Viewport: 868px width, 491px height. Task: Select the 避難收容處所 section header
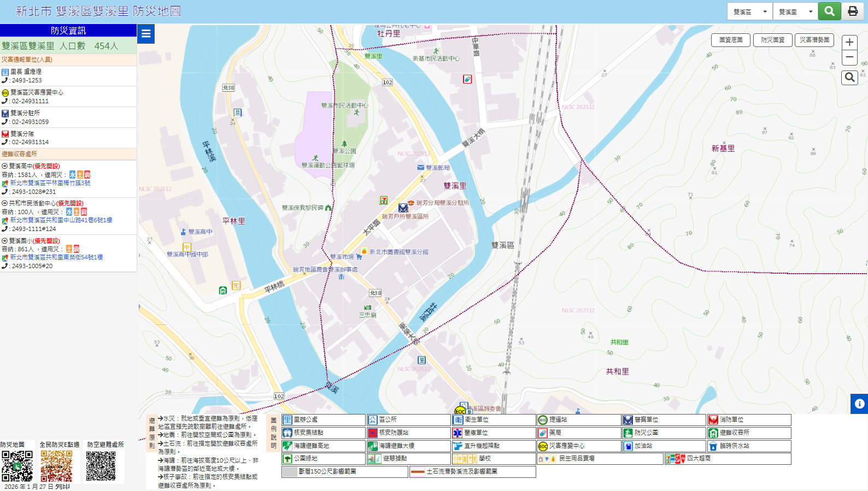click(x=68, y=154)
